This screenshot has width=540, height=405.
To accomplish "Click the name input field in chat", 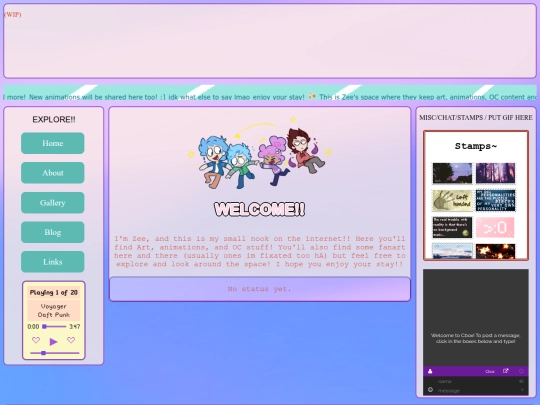I will pyautogui.click(x=475, y=381).
